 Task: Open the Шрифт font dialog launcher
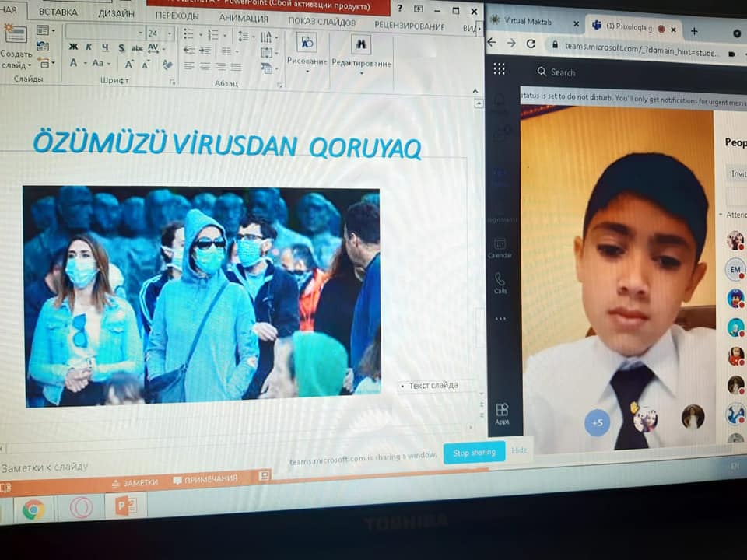tap(173, 82)
